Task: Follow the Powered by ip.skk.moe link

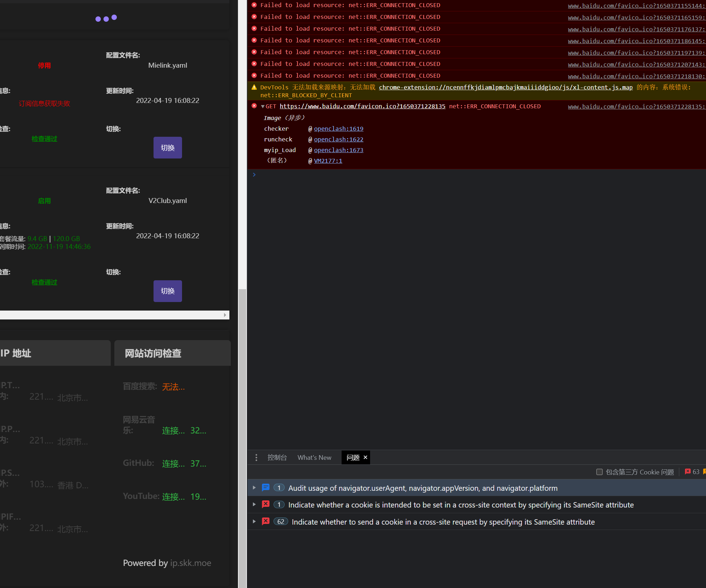Action: click(x=191, y=563)
